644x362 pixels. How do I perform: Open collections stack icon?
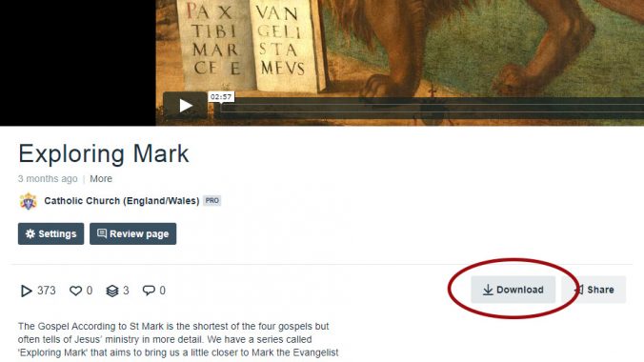112,291
